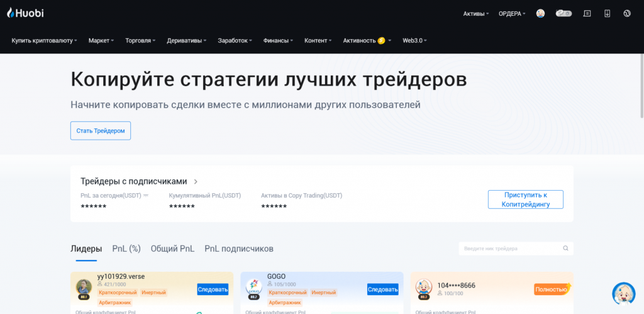Expand chevron next to Трейдеры с подписчиками
Image resolution: width=644 pixels, height=314 pixels.
coord(196,182)
